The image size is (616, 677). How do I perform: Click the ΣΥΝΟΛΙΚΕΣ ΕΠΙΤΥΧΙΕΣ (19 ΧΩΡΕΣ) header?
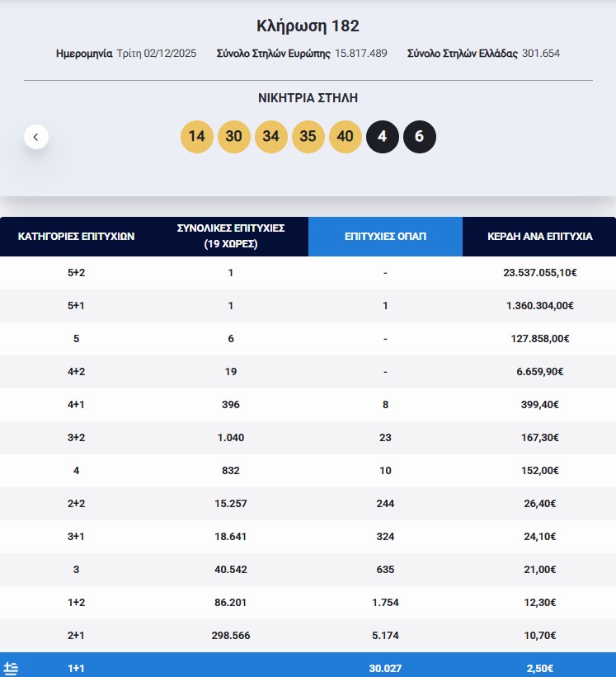(x=231, y=236)
